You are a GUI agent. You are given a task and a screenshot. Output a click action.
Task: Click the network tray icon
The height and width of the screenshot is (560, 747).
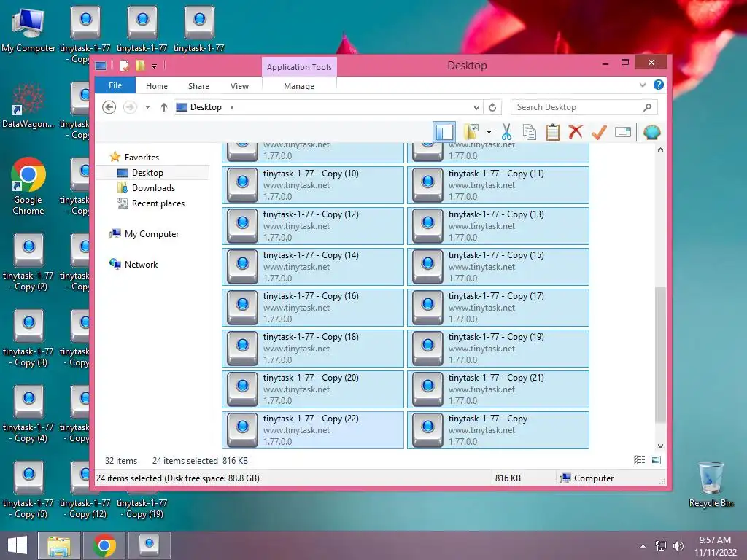coord(661,546)
